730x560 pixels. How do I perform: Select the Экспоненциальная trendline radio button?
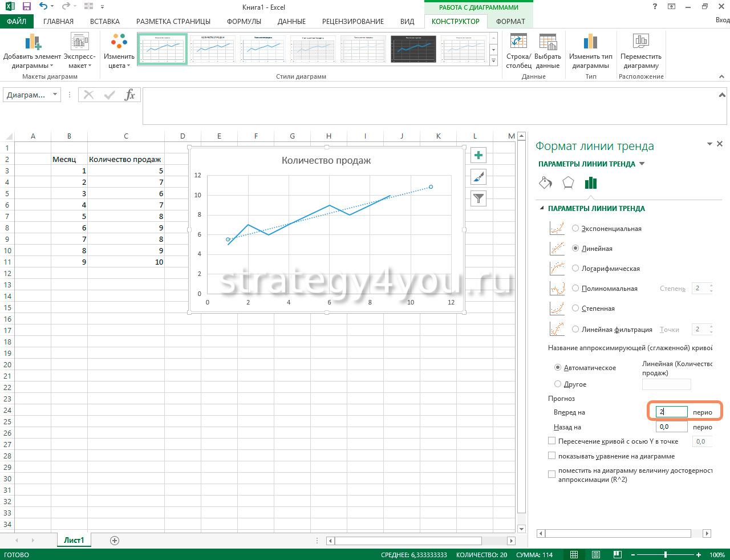[575, 229]
